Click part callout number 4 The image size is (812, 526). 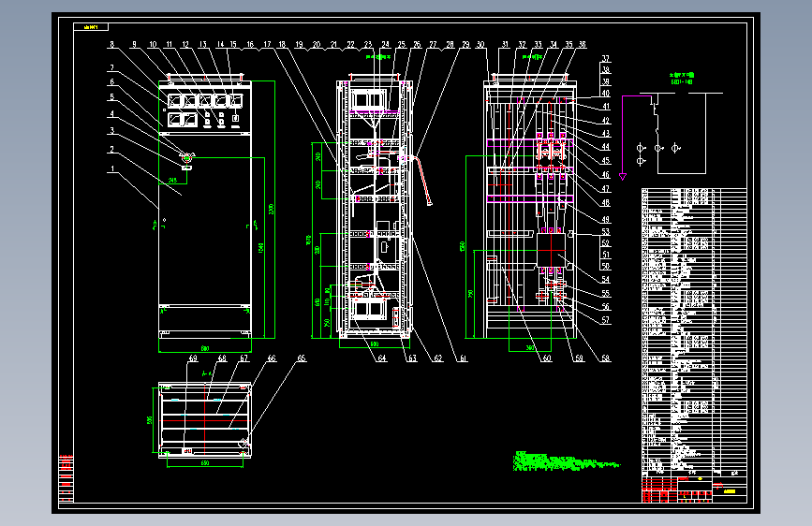click(x=111, y=114)
